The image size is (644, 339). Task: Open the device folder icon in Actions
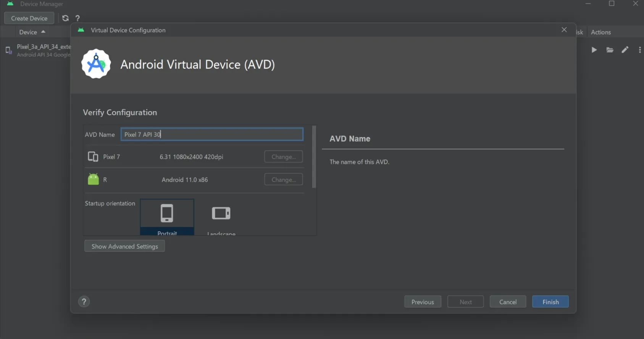pos(610,50)
